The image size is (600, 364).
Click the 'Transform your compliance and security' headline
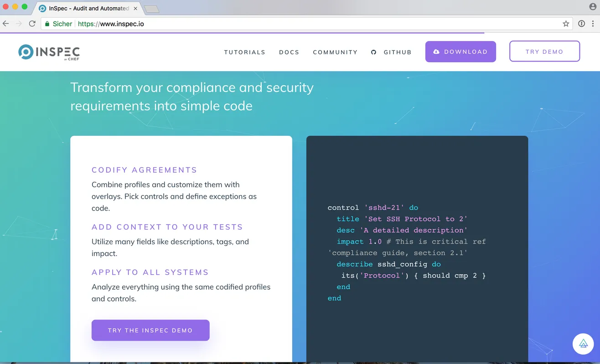click(x=192, y=97)
